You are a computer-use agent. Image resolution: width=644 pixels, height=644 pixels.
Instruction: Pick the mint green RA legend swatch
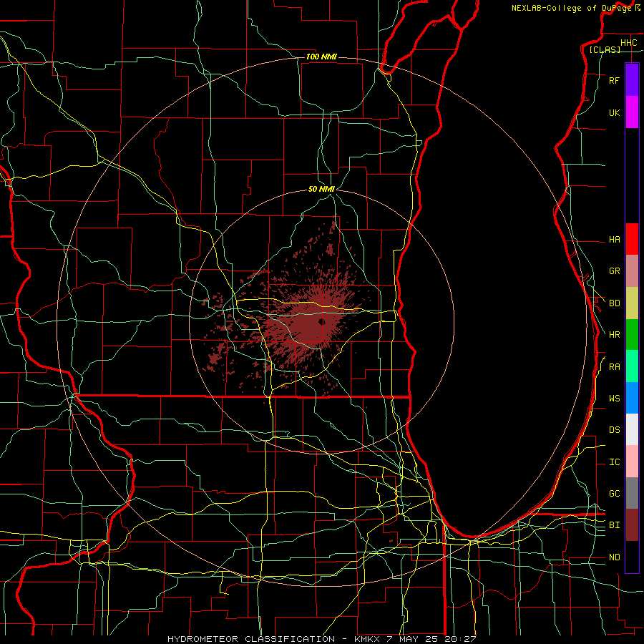click(632, 366)
